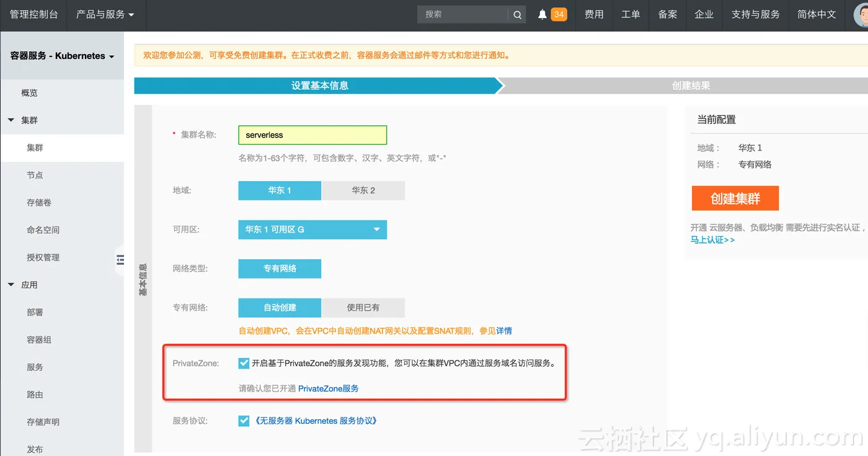Open 产品与服务 dropdown menu
The image size is (868, 456).
click(x=105, y=14)
